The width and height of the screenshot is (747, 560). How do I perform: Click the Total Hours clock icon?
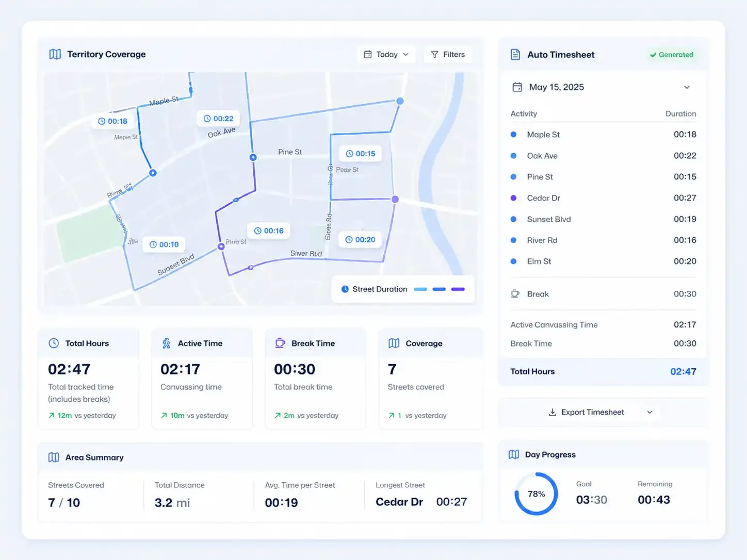pyautogui.click(x=54, y=343)
